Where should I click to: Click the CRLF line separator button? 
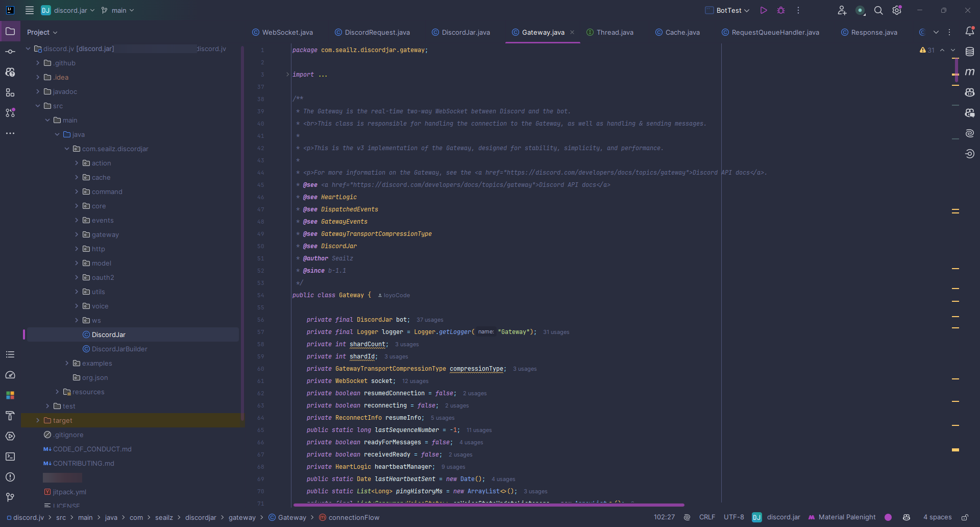707,517
